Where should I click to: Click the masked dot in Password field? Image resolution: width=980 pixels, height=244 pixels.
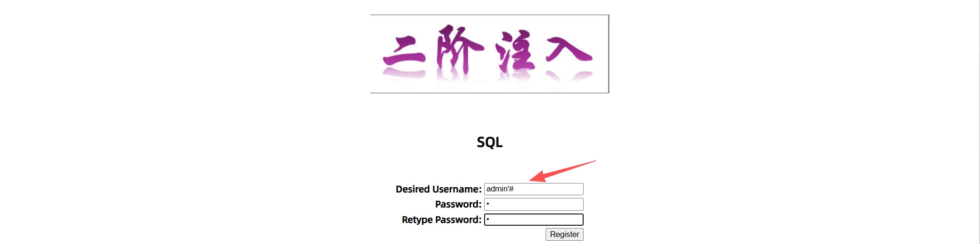pos(488,204)
